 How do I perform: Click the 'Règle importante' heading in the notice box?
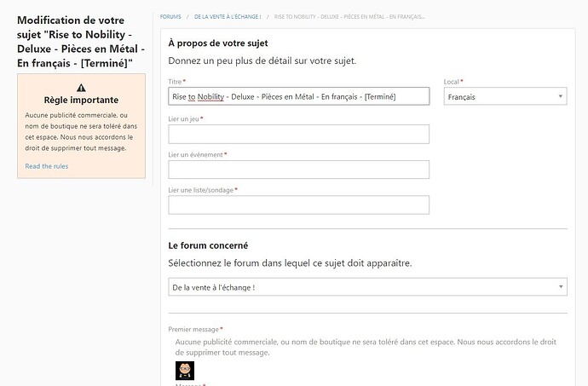81,101
